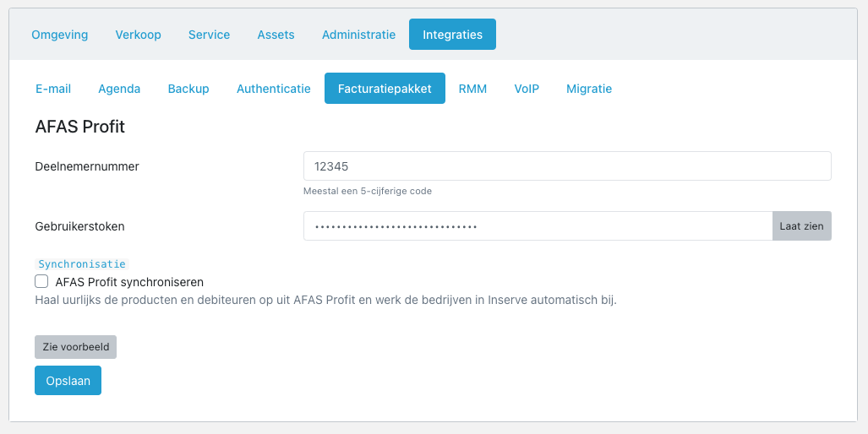Reveal token with Laat zien button
868x434 pixels.
click(x=801, y=226)
